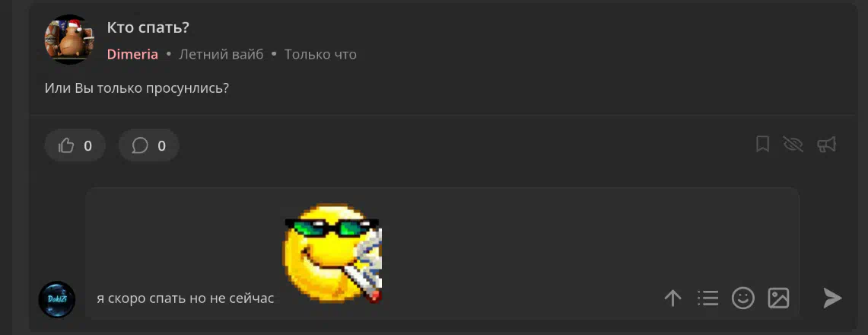The height and width of the screenshot is (335, 868).
Task: Send the comment with paper-plane icon
Action: pos(832,298)
